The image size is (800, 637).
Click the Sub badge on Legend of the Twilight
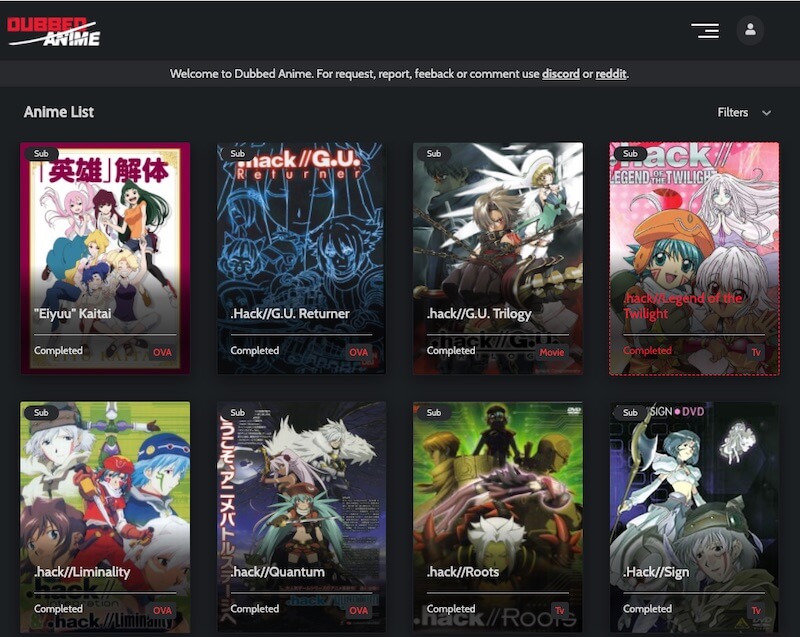click(x=630, y=154)
